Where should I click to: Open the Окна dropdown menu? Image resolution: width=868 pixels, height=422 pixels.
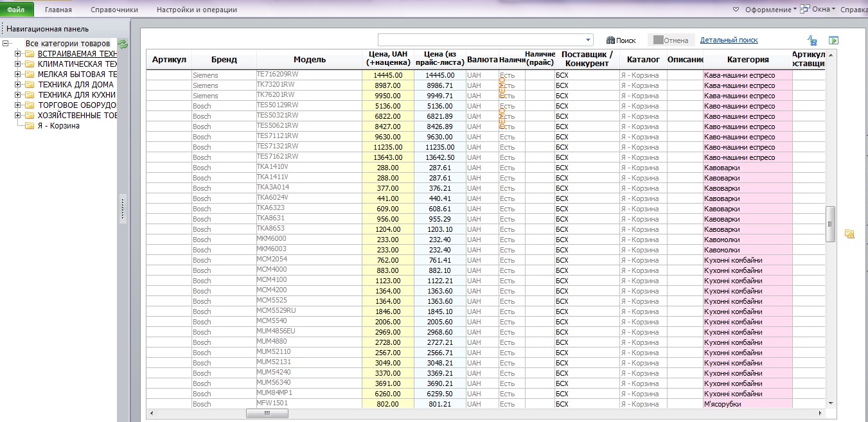(x=824, y=10)
